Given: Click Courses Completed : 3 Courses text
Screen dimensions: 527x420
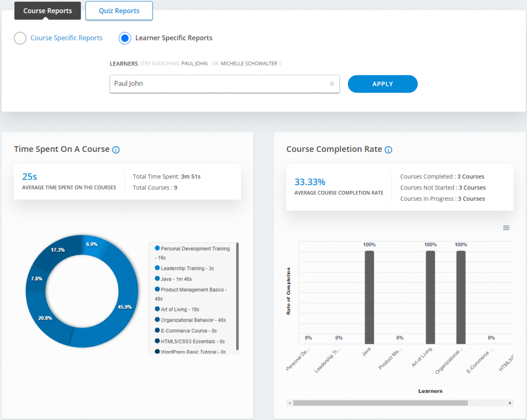Looking at the screenshot, I should pos(442,177).
